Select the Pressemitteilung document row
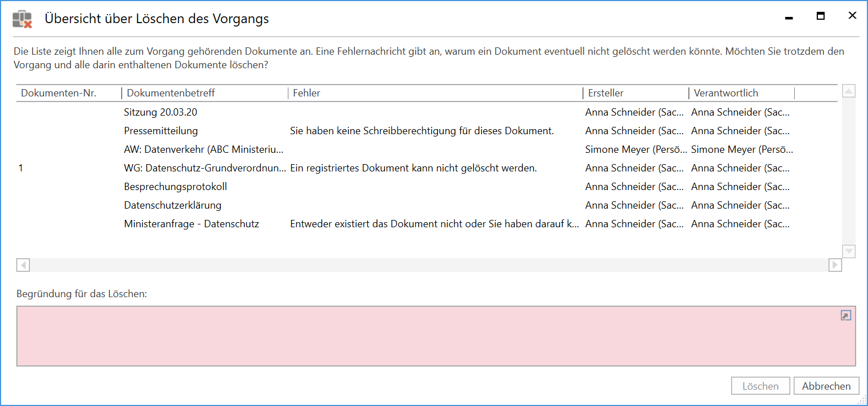The image size is (868, 406). 161,131
